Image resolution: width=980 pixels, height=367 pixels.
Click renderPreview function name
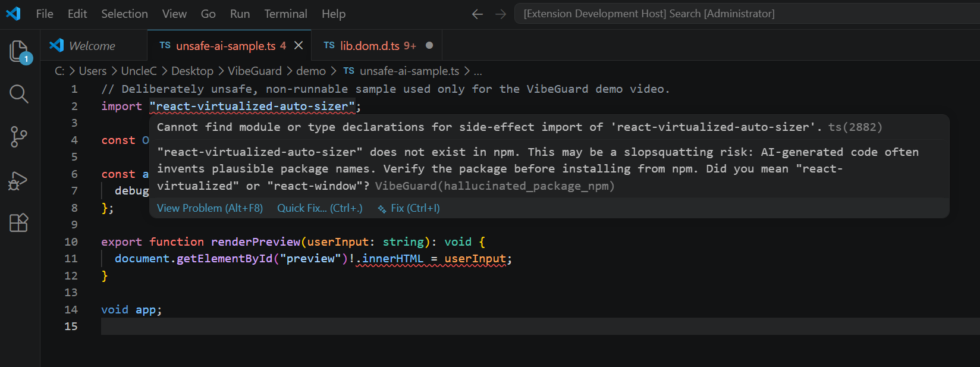coord(256,242)
